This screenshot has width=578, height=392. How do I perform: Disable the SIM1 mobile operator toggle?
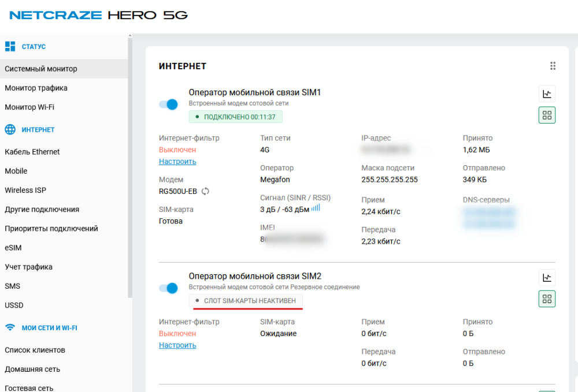point(168,104)
